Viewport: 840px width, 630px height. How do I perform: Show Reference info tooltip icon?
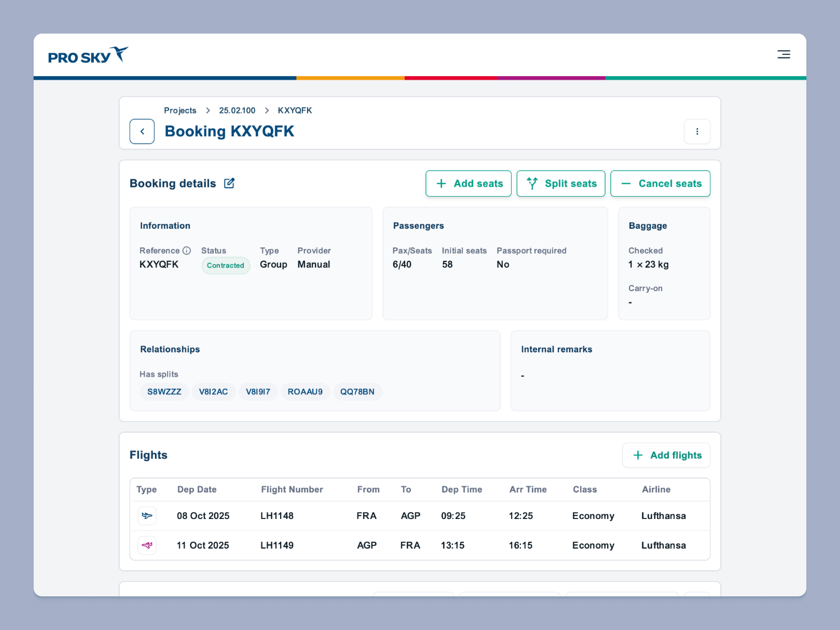coord(186,251)
